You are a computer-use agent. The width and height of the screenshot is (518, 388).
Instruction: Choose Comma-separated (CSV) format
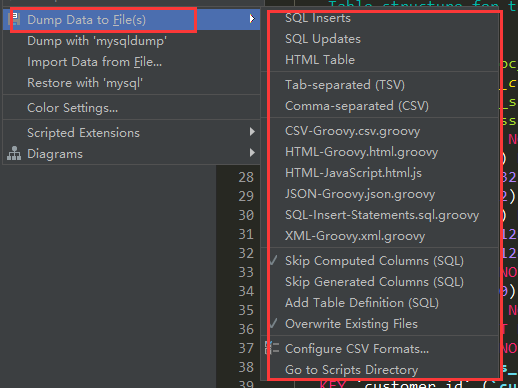(x=357, y=106)
